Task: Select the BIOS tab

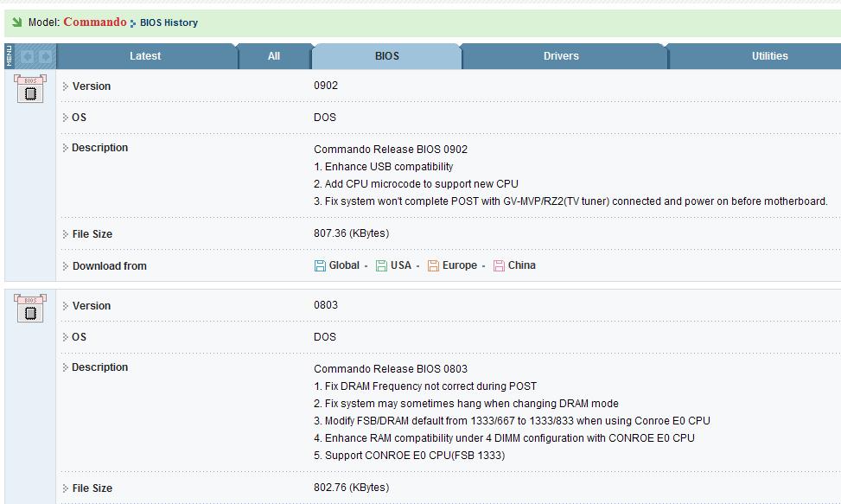Action: [x=386, y=56]
